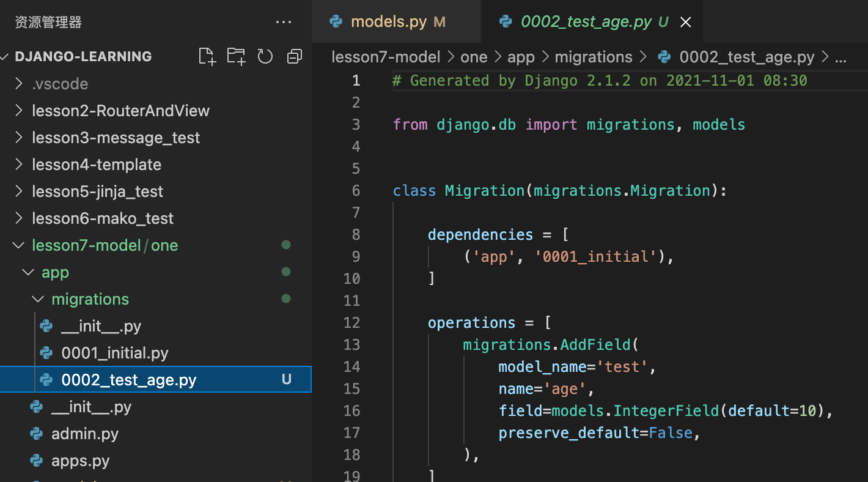The image size is (868, 482).
Task: Click the Python icon in the breadcrumb bar
Action: coord(664,57)
